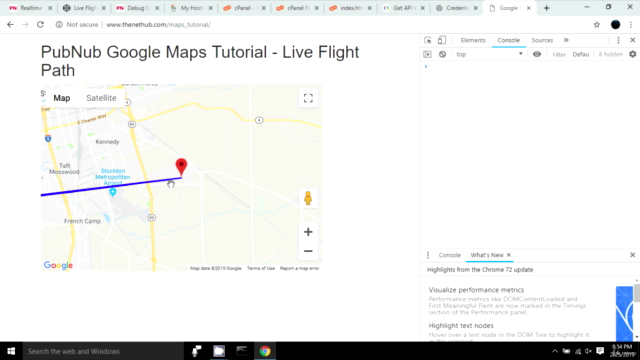Open the Default log levels dropdown

[x=580, y=54]
